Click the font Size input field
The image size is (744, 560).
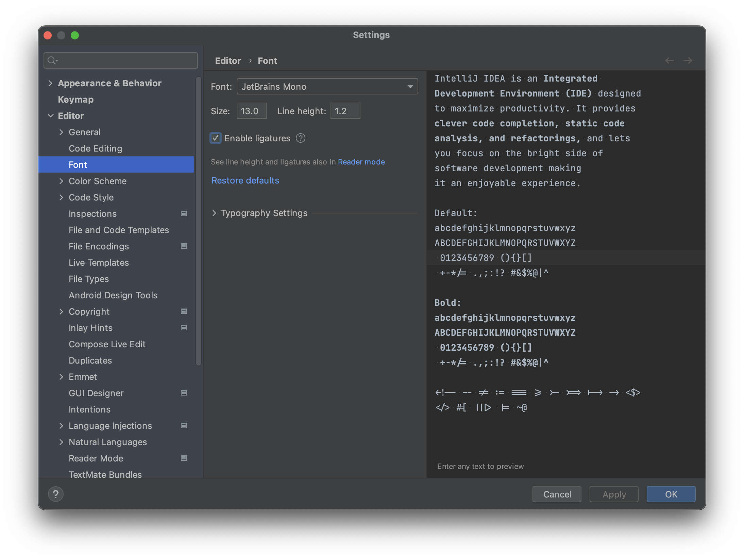click(251, 111)
